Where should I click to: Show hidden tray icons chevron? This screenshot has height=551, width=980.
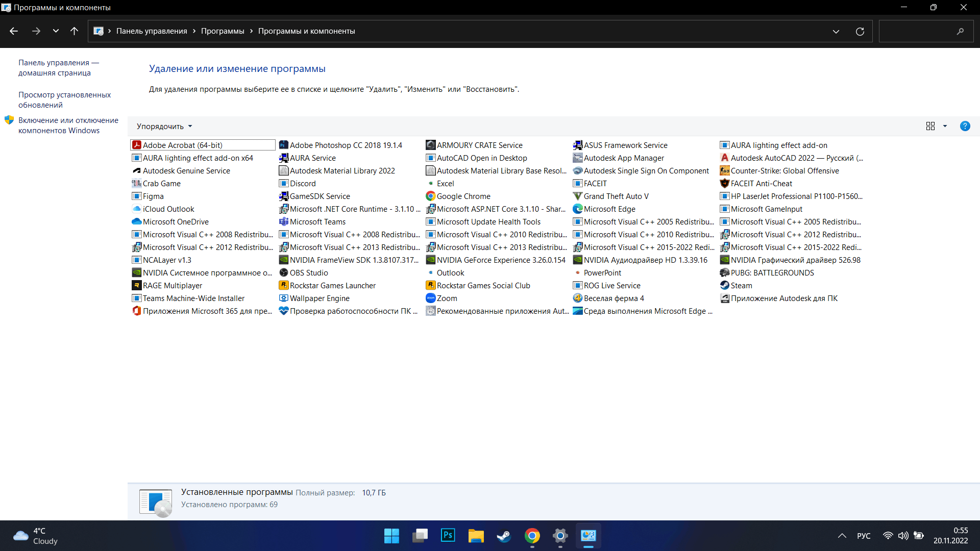pos(842,536)
